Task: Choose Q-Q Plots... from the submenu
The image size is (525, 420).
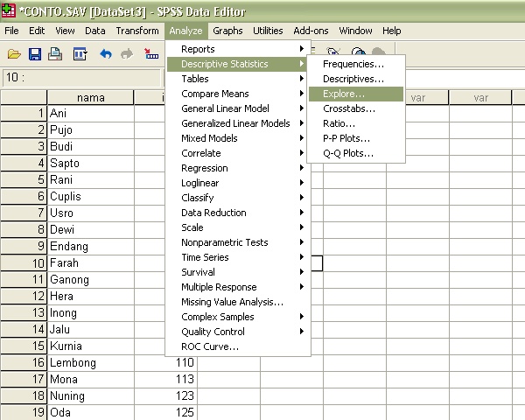Action: coord(356,153)
